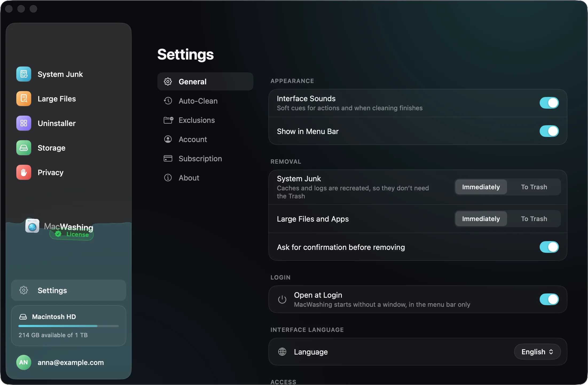Image resolution: width=588 pixels, height=385 pixels.
Task: Click the sidebar Settings gear icon
Action: coord(24,290)
